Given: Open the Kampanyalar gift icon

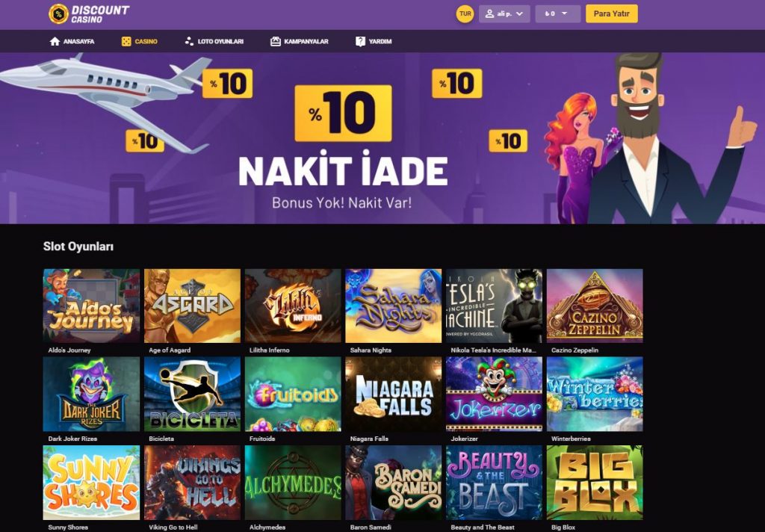Looking at the screenshot, I should pyautogui.click(x=276, y=42).
